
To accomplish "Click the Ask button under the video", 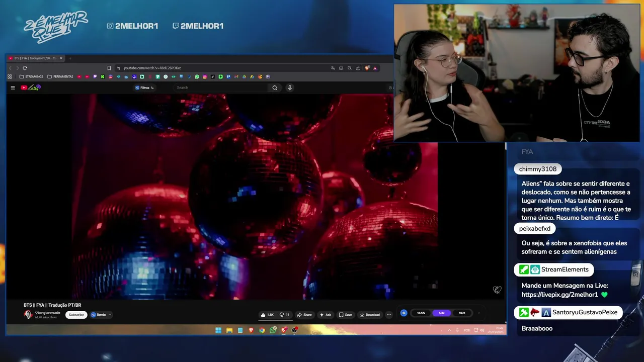I will pos(326,315).
